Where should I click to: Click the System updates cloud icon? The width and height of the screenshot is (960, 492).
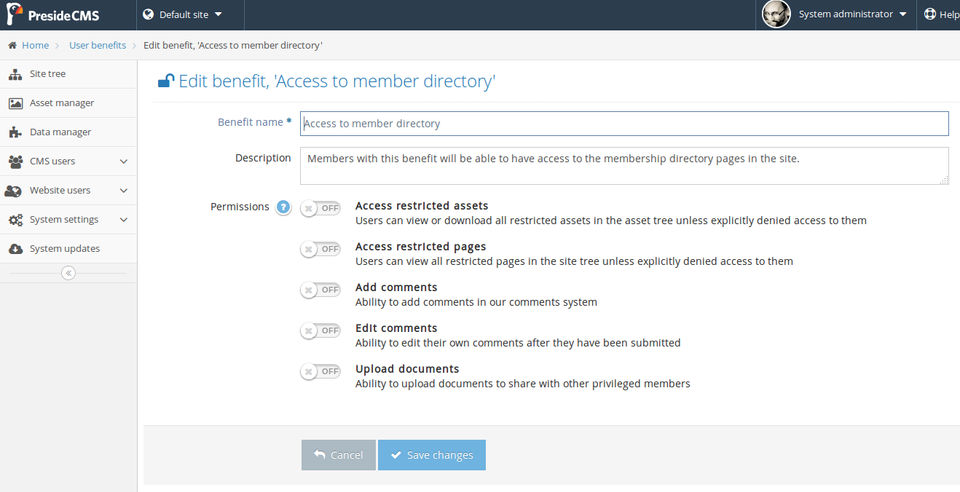click(15, 249)
